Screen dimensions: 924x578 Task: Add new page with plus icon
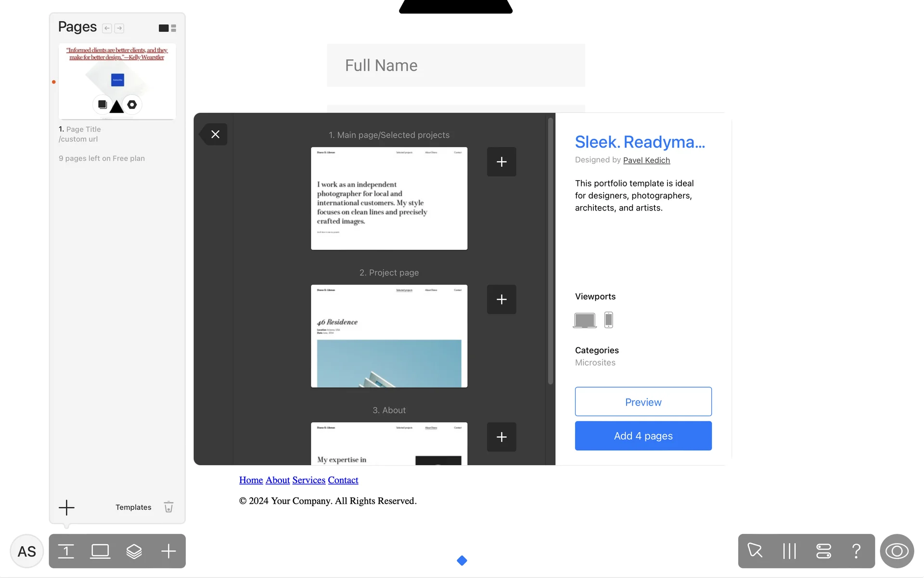(66, 507)
